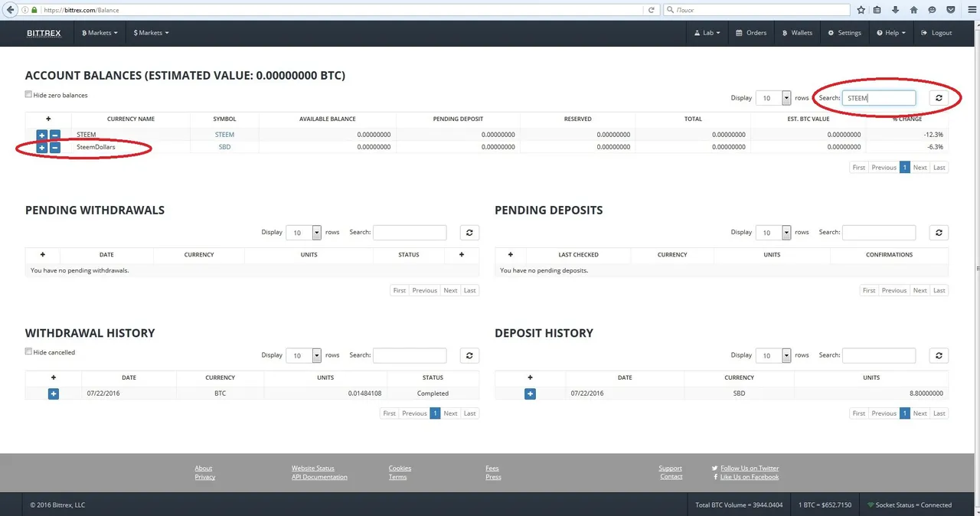980x516 pixels.
Task: Go to the Wallets page
Action: click(x=797, y=33)
